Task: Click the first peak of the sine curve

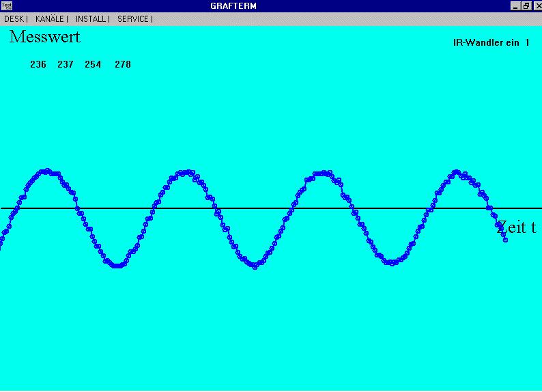Action: click(x=46, y=171)
